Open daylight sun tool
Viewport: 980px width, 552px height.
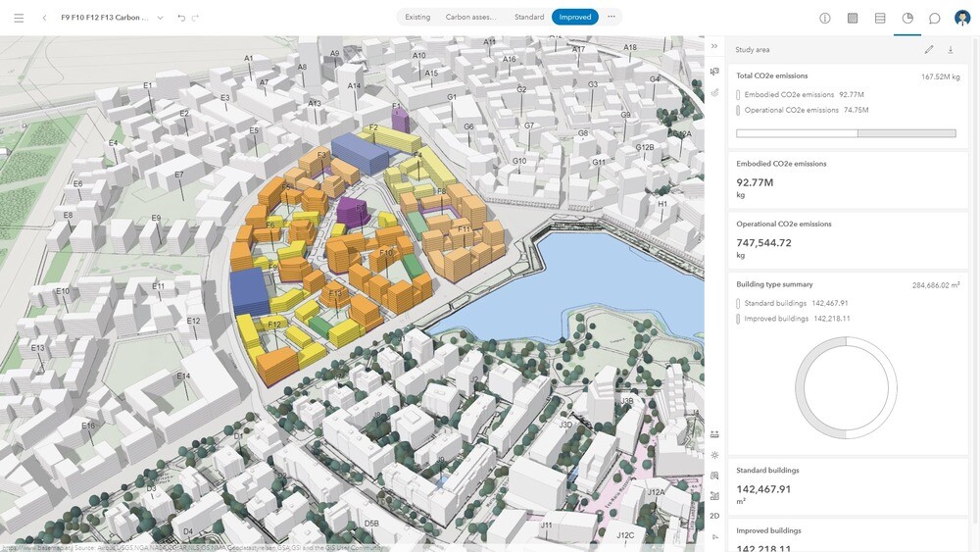click(x=714, y=455)
